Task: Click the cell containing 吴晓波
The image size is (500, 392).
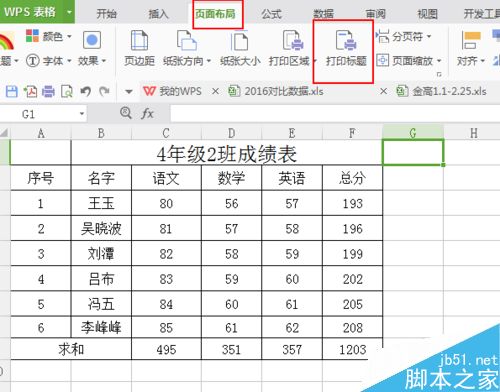Action: click(101, 229)
